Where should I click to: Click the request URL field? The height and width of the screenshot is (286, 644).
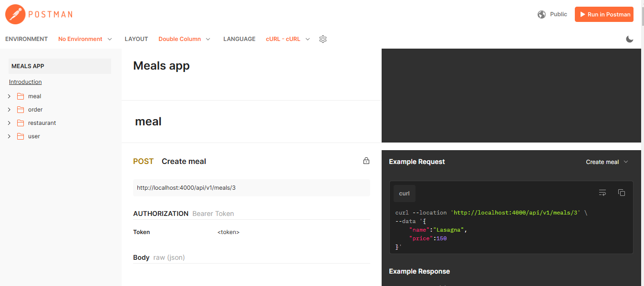click(x=251, y=188)
